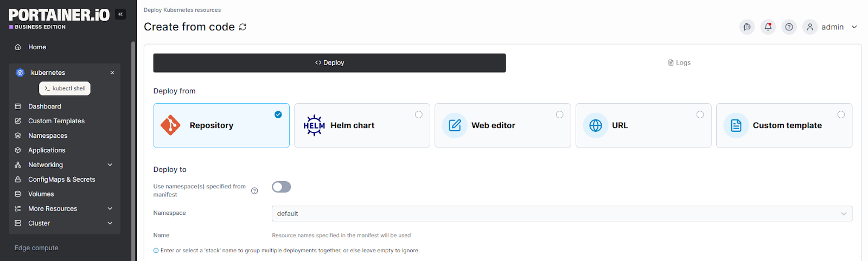Open the kubectl shell button
This screenshot has height=261, width=868.
65,88
